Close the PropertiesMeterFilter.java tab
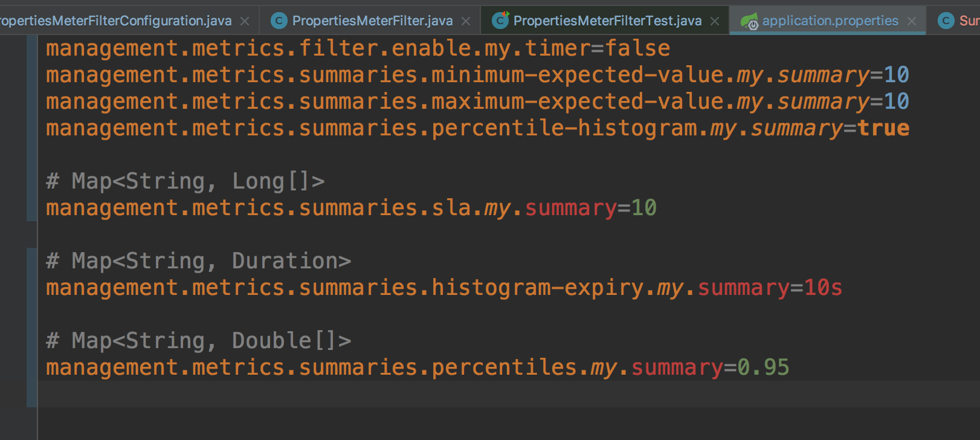This screenshot has width=980, height=440. (465, 20)
